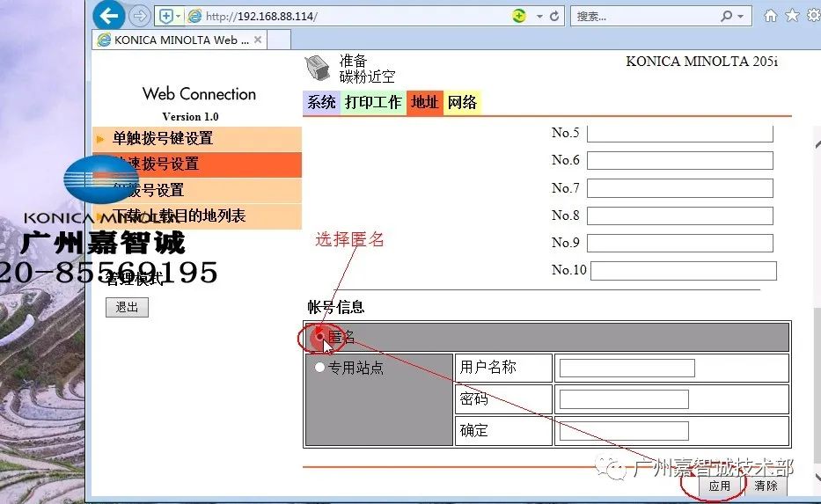
Task: Click the shield compatibility icon beside the address
Action: 165,17
